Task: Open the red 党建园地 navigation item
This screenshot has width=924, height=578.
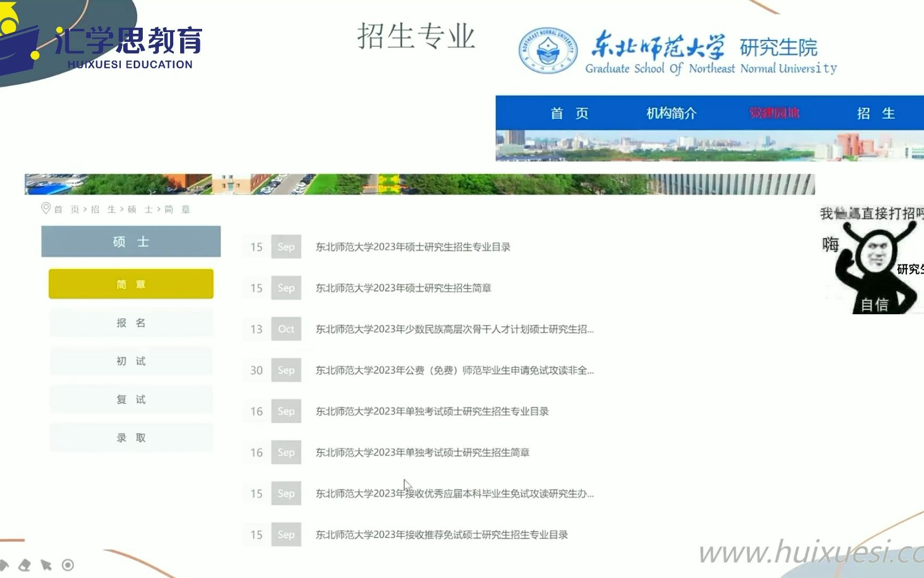Action: [x=774, y=113]
